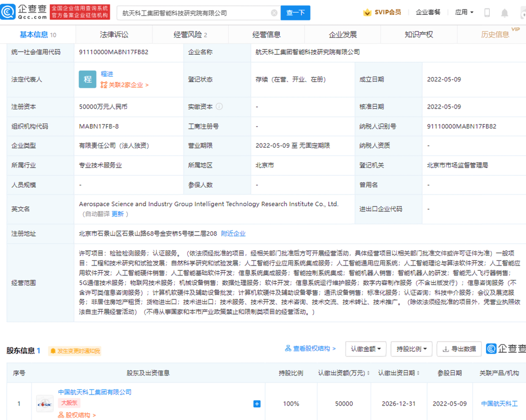Open legal representative 程进 link
The width and height of the screenshot is (526, 420).
click(x=107, y=74)
